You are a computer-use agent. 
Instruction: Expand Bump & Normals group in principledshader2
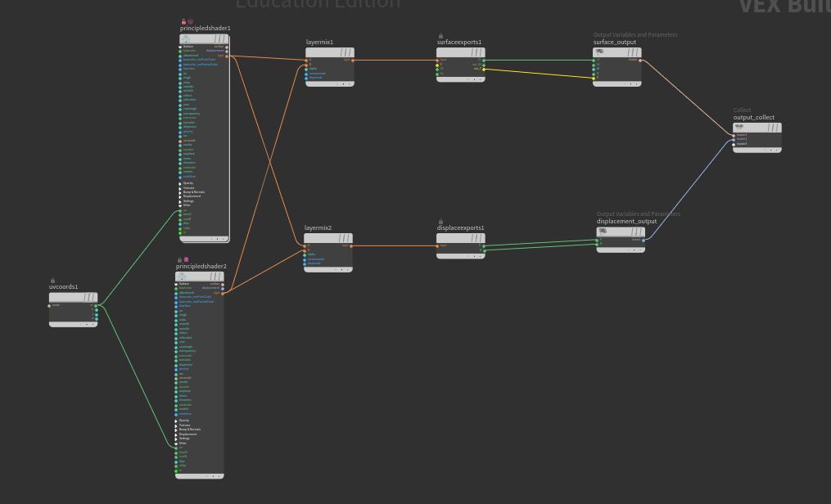[x=177, y=430]
